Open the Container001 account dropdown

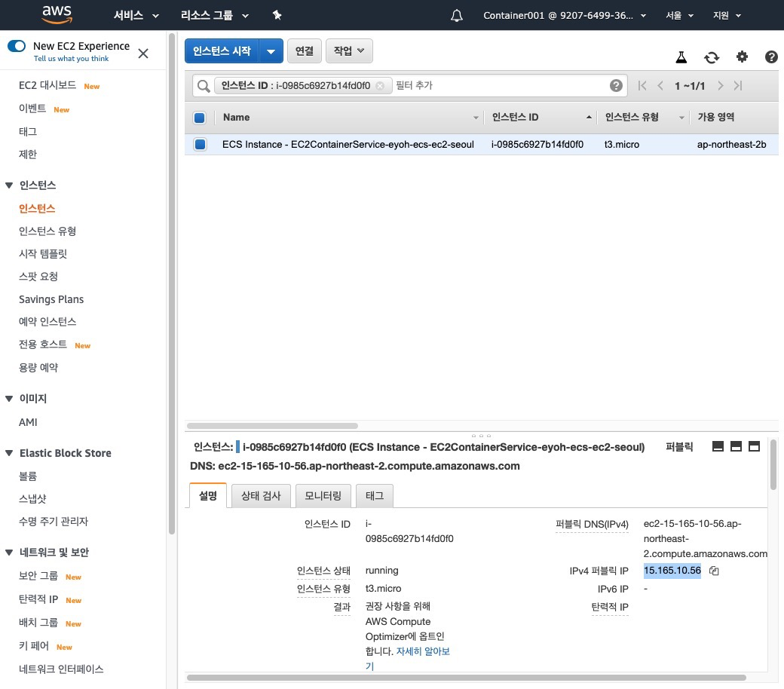(x=565, y=16)
